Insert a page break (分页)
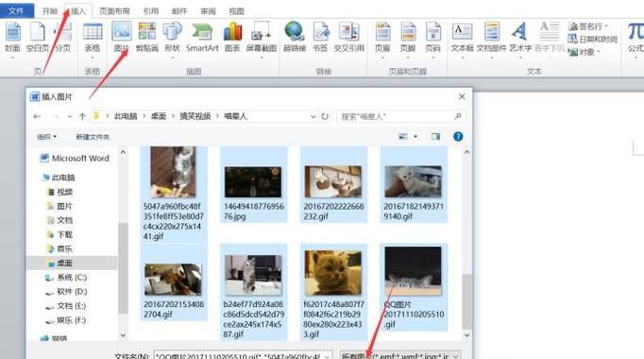 point(63,38)
